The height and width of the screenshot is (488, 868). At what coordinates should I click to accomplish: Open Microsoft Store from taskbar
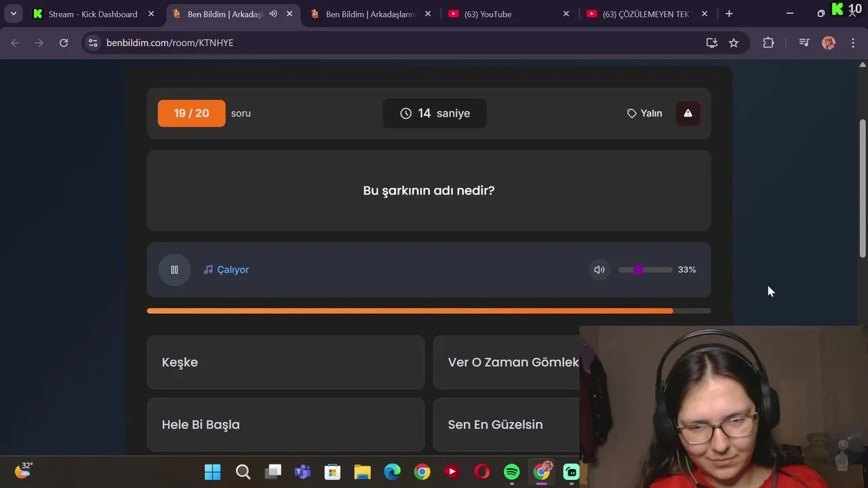[x=332, y=472]
